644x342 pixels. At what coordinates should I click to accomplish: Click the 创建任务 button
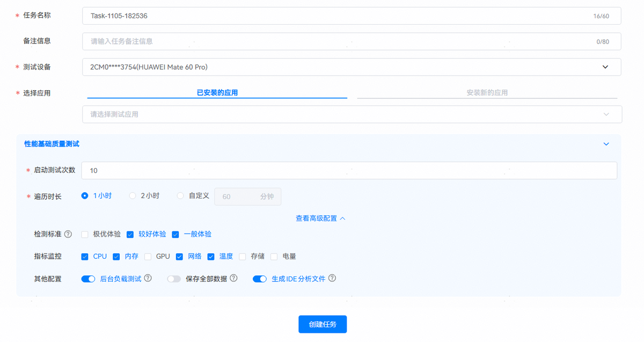tap(323, 324)
